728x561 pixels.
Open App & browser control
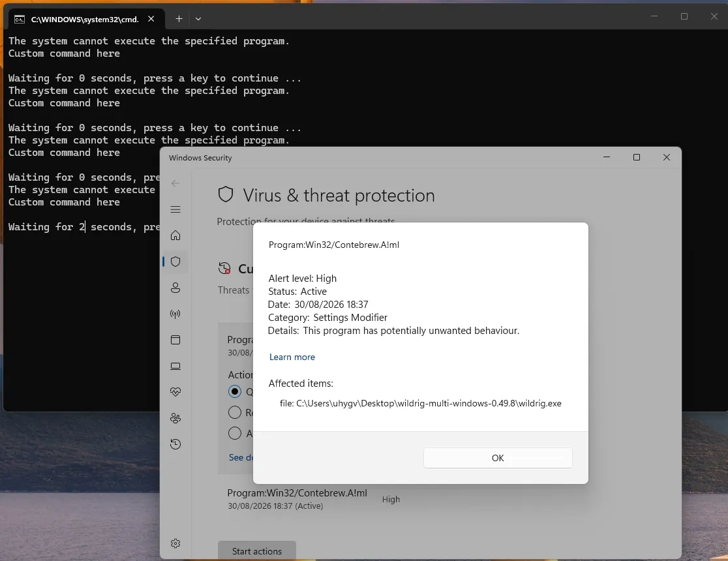[x=175, y=340]
